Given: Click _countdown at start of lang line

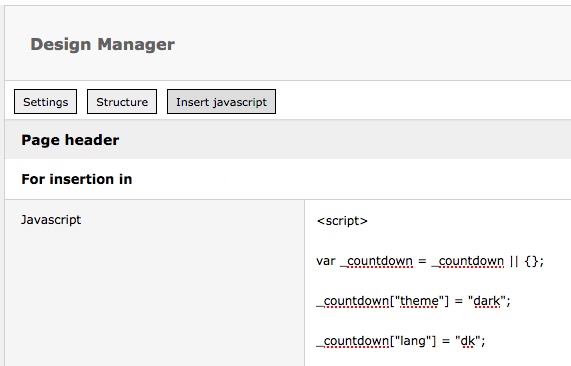Looking at the screenshot, I should pos(353,341).
